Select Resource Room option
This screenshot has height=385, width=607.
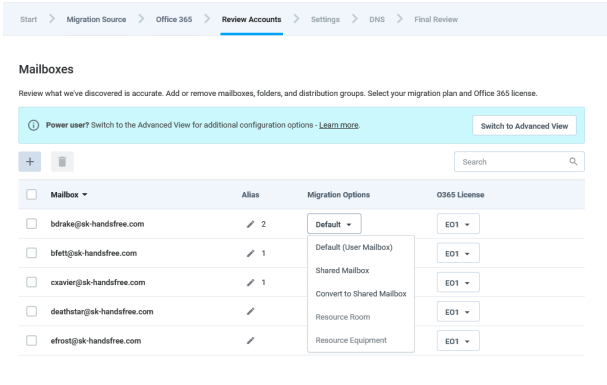point(343,317)
